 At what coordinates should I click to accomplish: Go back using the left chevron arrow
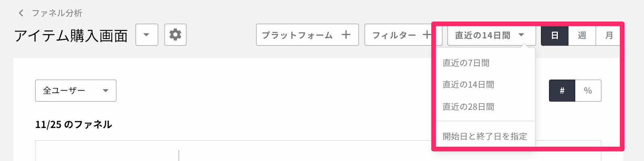21,13
